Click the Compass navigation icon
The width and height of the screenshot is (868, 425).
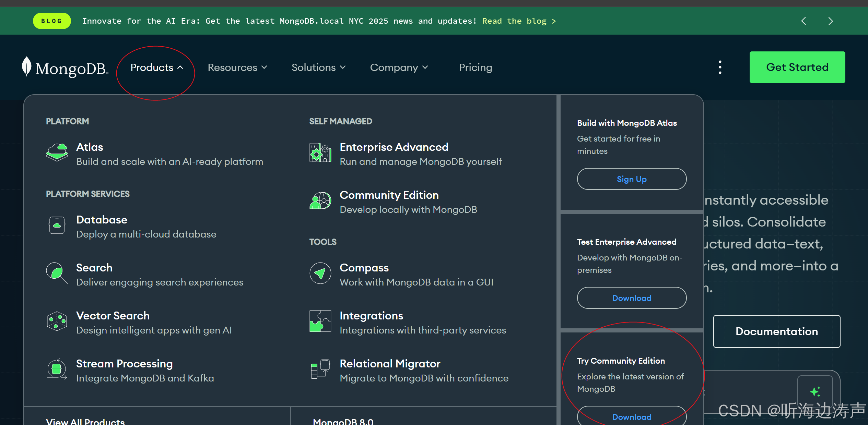click(x=320, y=273)
